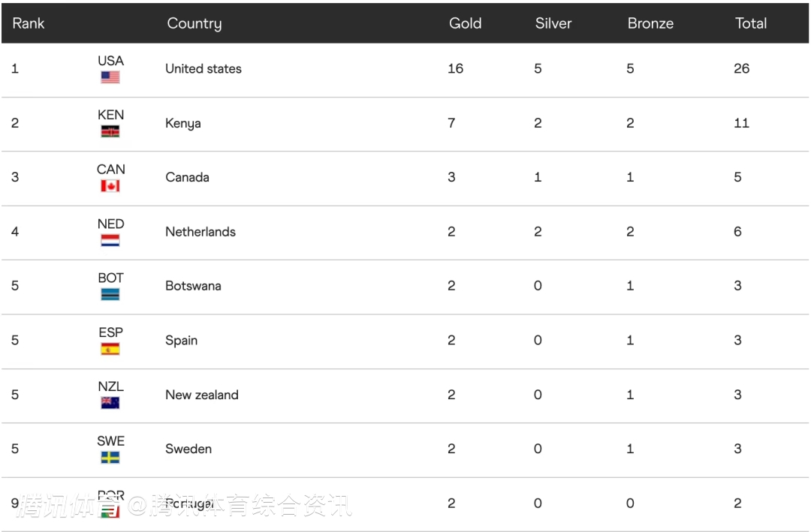Image resolution: width=811 pixels, height=532 pixels.
Task: Open the United states country link
Action: tap(204, 69)
